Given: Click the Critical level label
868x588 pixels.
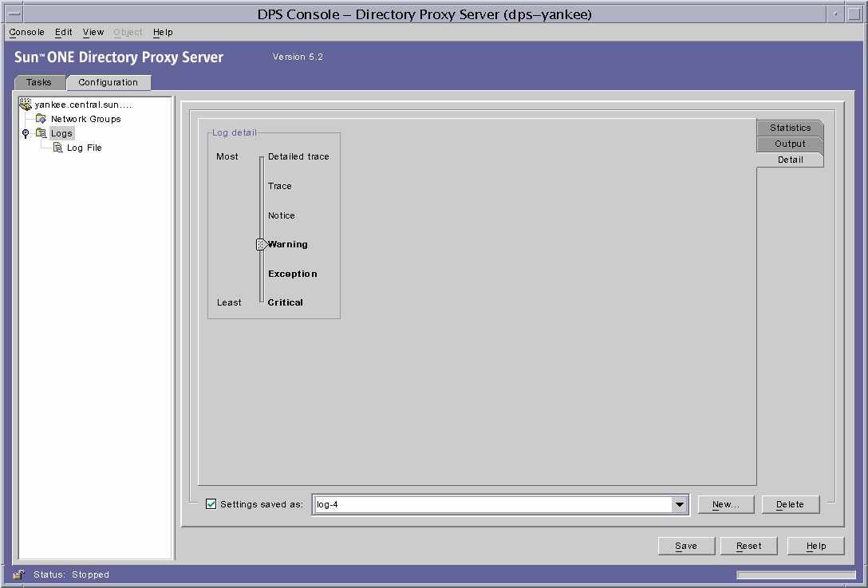Looking at the screenshot, I should point(285,302).
